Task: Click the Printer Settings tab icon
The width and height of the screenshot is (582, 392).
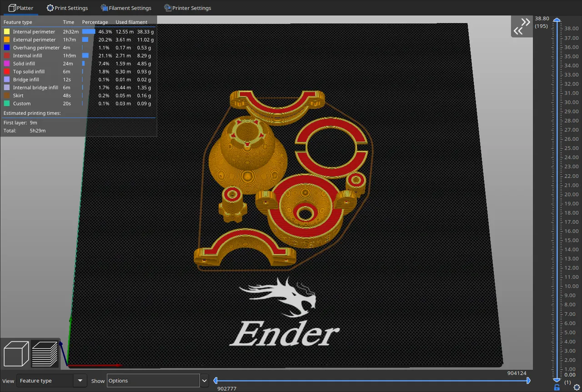Action: point(168,8)
